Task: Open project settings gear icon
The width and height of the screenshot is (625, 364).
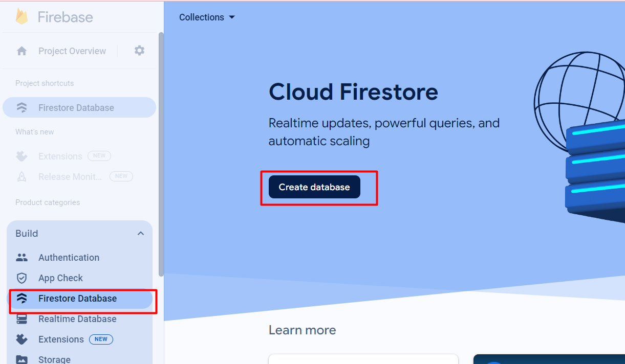Action: click(x=139, y=51)
